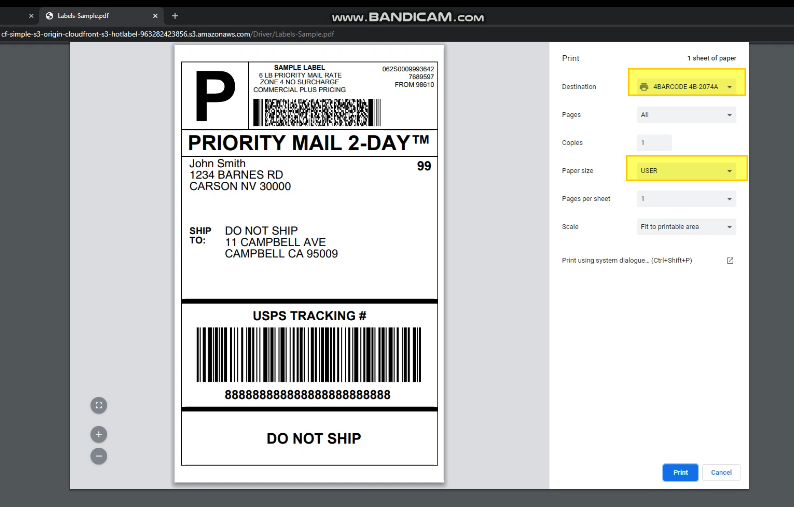Click 'USPS TRACKING #' text in preview

click(x=309, y=316)
